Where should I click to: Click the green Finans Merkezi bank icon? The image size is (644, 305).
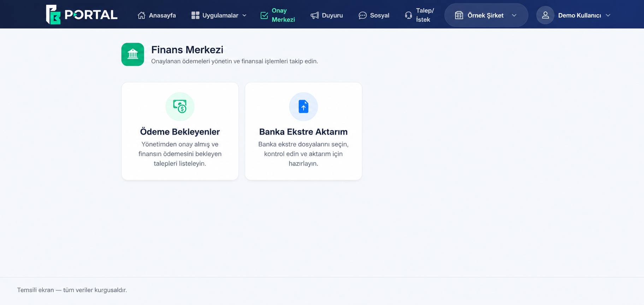(x=133, y=54)
